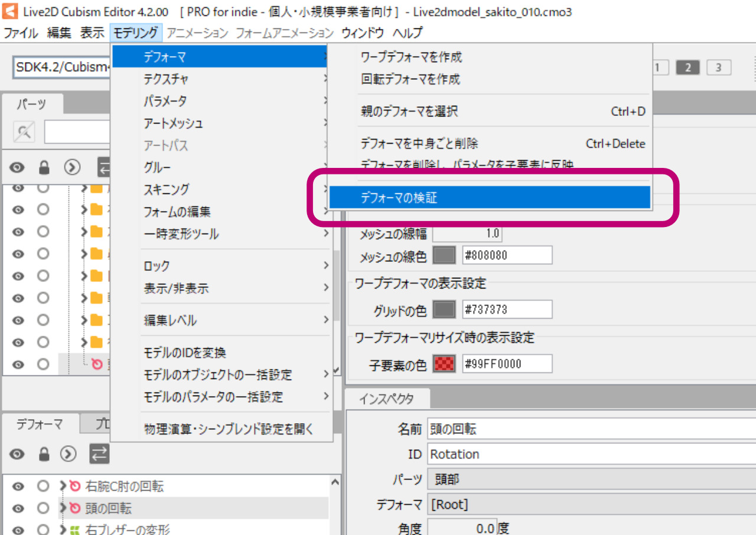The image size is (756, 535).
Task: Open the ウィンドウ menu
Action: (363, 33)
